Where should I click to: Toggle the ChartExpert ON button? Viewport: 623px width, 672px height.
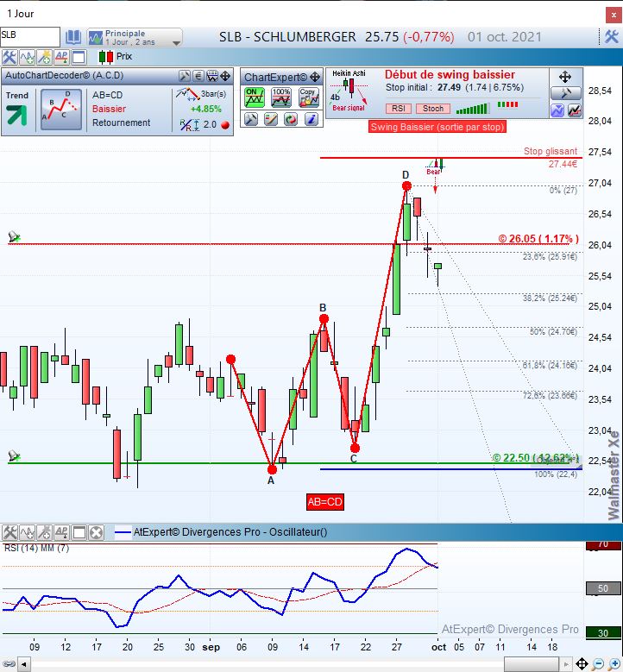coord(255,97)
